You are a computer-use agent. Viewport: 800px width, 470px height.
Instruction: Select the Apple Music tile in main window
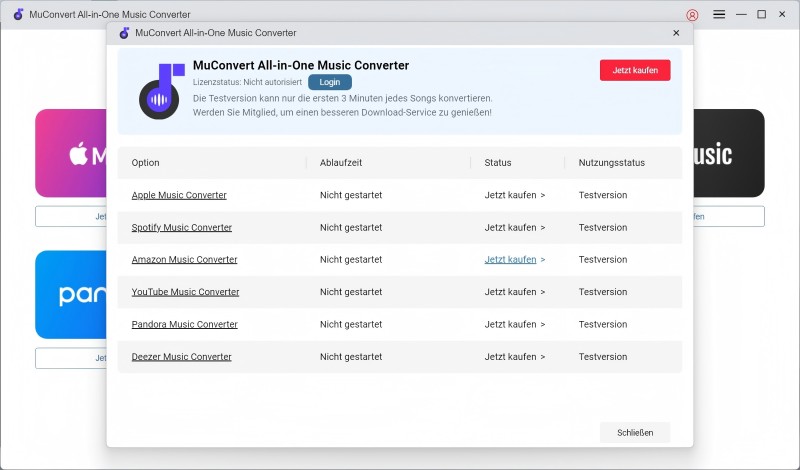pos(71,153)
